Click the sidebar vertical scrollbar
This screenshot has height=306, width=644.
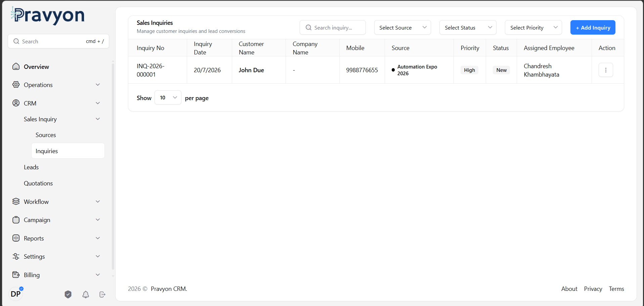pyautogui.click(x=113, y=166)
